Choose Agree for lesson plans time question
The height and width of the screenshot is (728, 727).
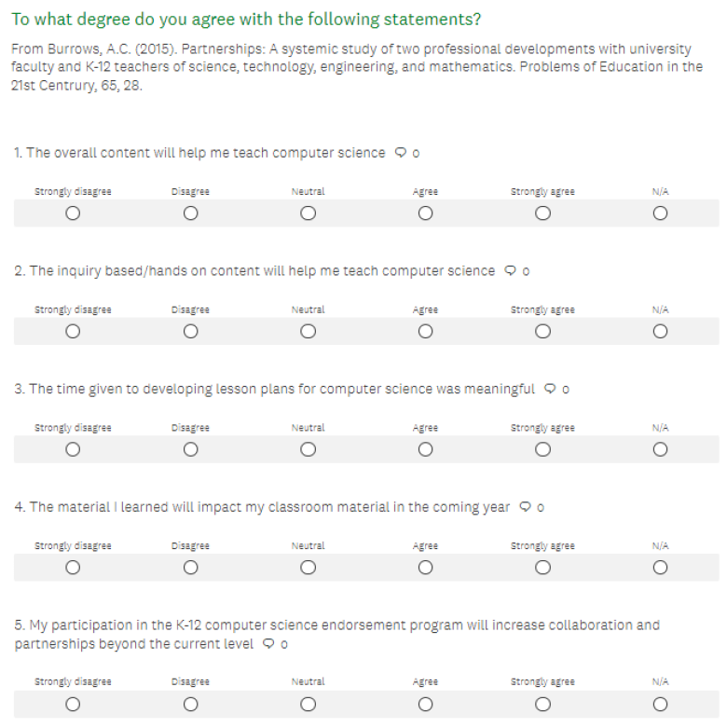(x=425, y=449)
